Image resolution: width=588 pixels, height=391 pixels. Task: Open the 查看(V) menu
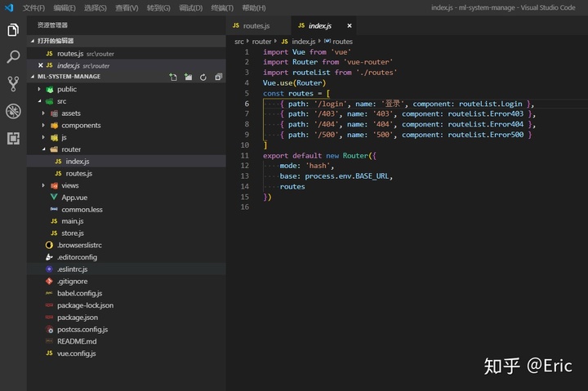[x=127, y=8]
